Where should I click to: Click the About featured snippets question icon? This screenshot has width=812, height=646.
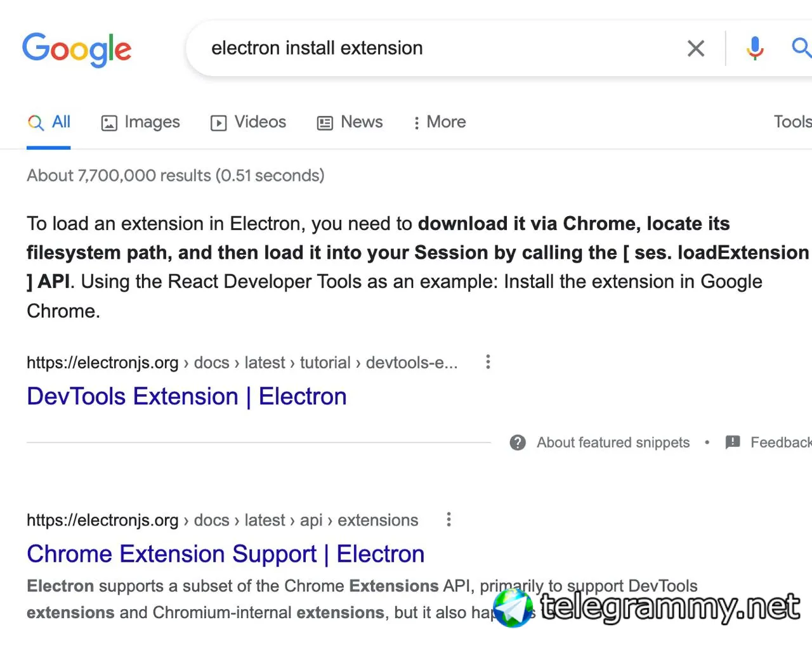tap(518, 443)
